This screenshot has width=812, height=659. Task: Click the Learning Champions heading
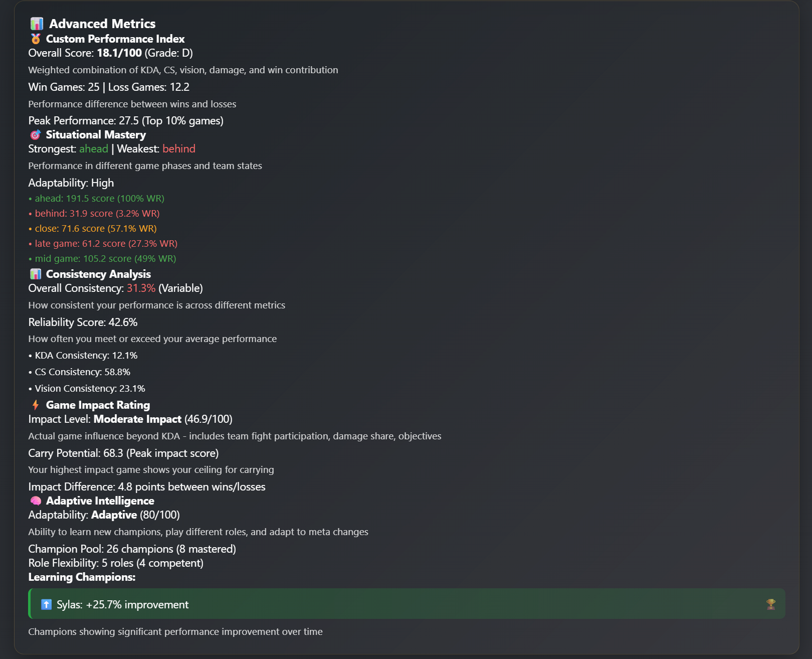tap(82, 577)
